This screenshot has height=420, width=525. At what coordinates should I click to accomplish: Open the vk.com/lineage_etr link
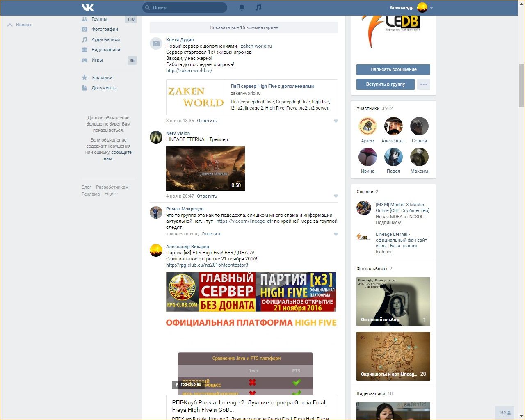pos(244,221)
